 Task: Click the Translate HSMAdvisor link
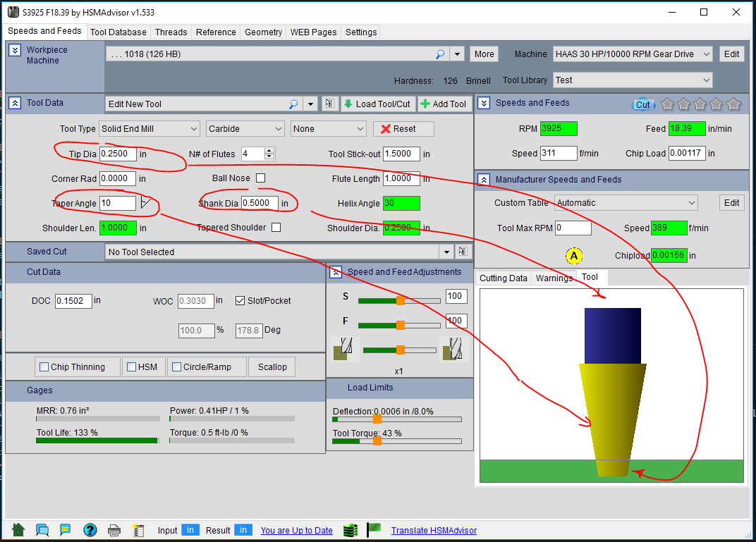[434, 531]
